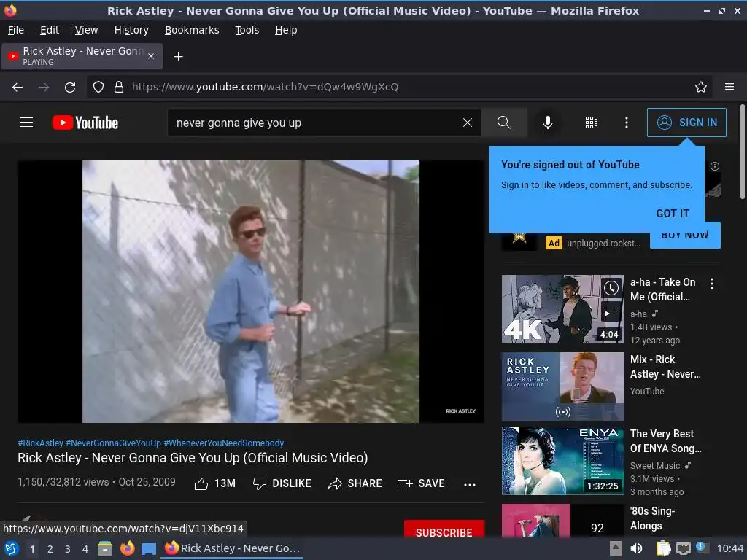
Task: Click a-ha channel name under video title
Action: (x=638, y=314)
